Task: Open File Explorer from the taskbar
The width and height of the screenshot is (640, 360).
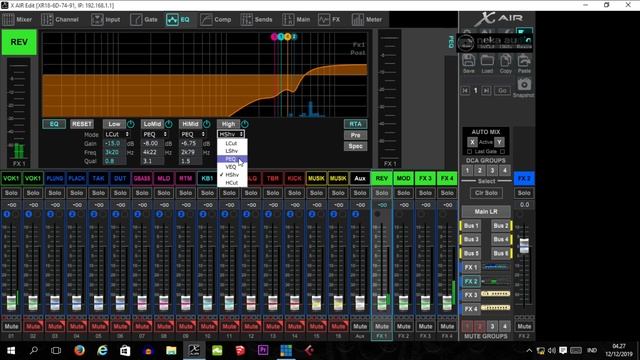Action: coord(171,350)
